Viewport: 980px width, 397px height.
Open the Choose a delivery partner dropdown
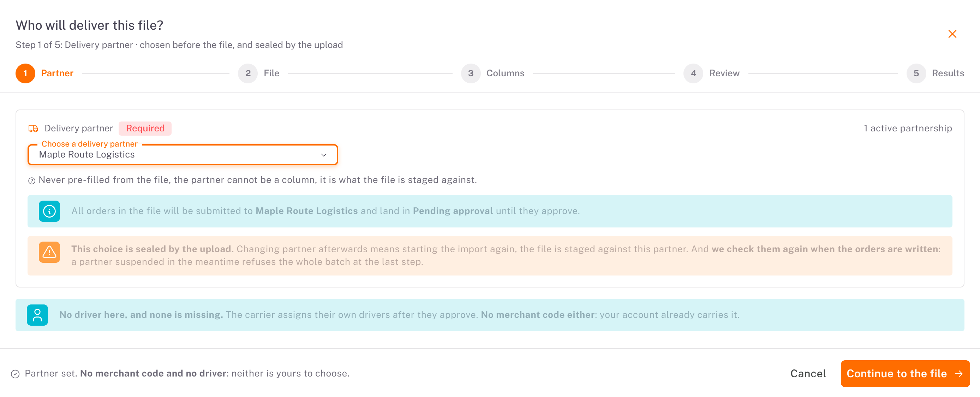[183, 155]
